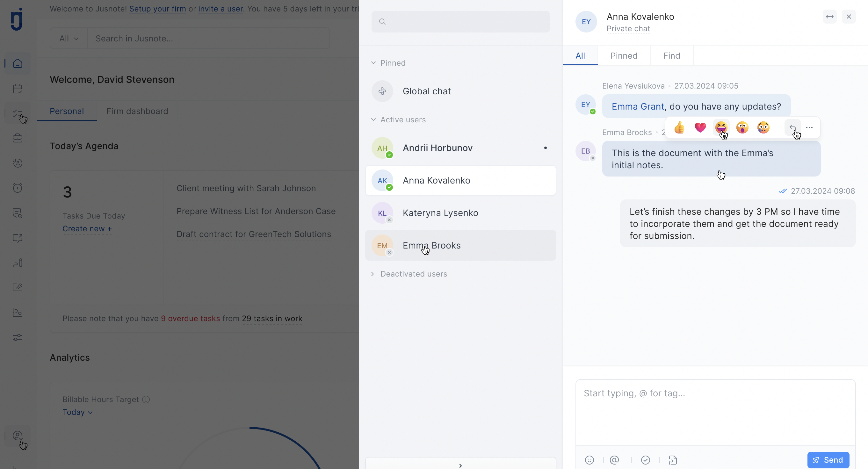This screenshot has height=469, width=868.
Task: Click the @ mention icon
Action: (x=615, y=460)
